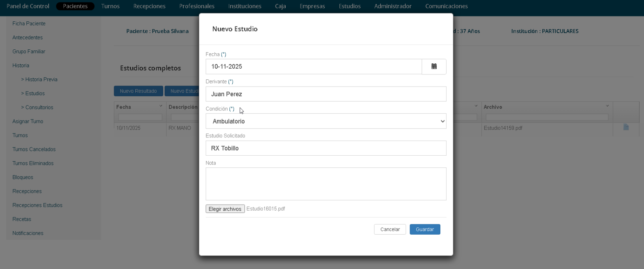Open the Turnos menu in the top bar

coord(110,6)
